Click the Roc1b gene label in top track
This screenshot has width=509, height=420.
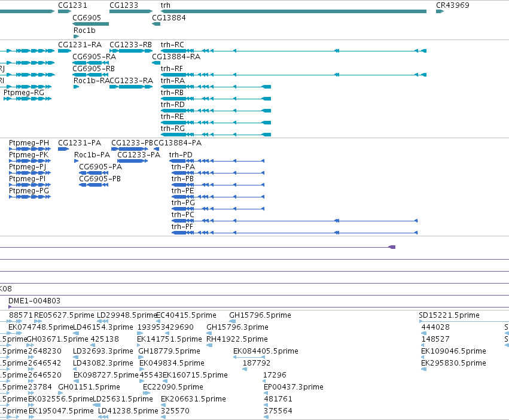[84, 30]
